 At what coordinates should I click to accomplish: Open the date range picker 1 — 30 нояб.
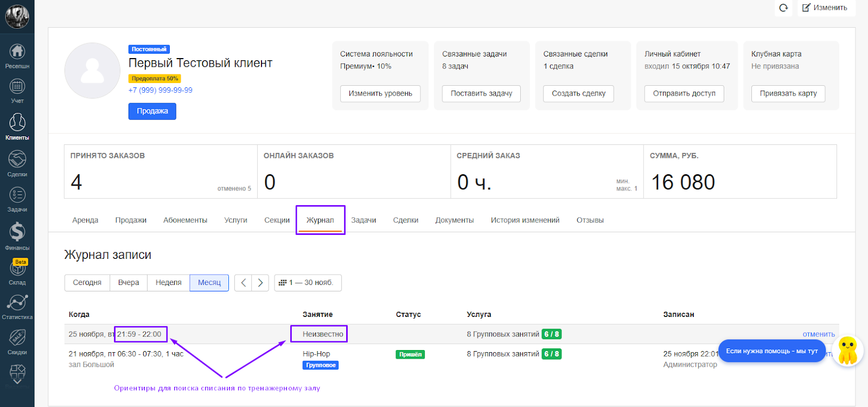308,283
